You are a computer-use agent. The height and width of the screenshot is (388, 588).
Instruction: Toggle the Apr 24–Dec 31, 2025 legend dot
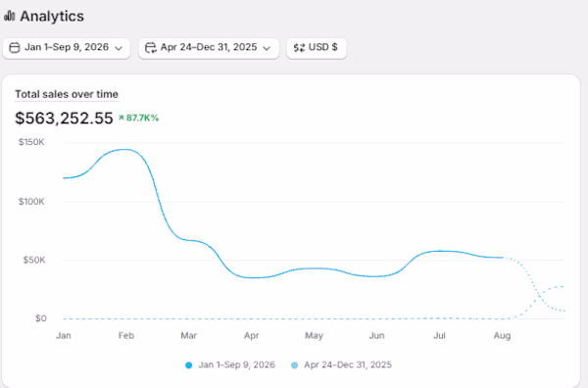click(294, 365)
